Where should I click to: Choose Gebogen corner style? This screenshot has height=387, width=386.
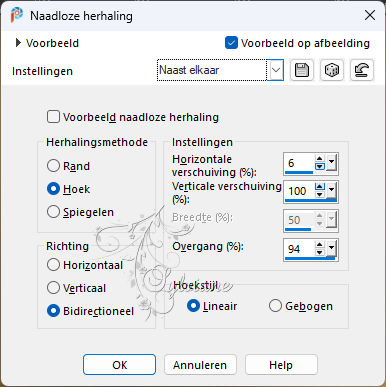275,306
